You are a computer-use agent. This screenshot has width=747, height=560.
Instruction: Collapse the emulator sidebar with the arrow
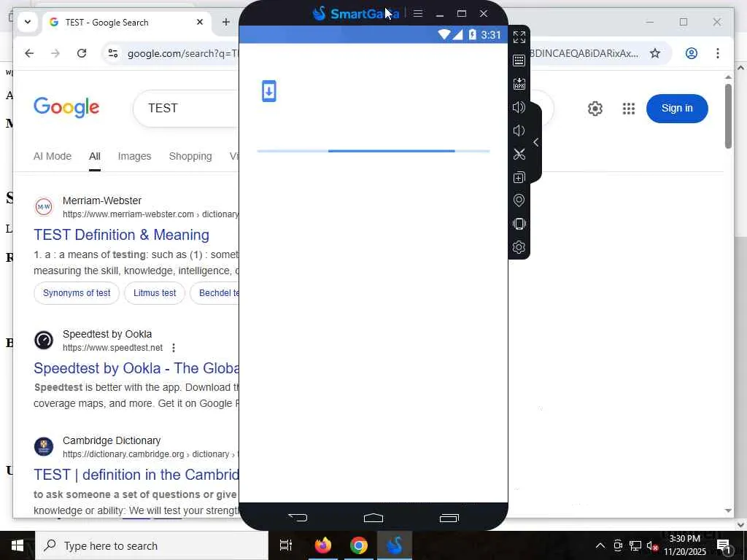click(x=536, y=142)
